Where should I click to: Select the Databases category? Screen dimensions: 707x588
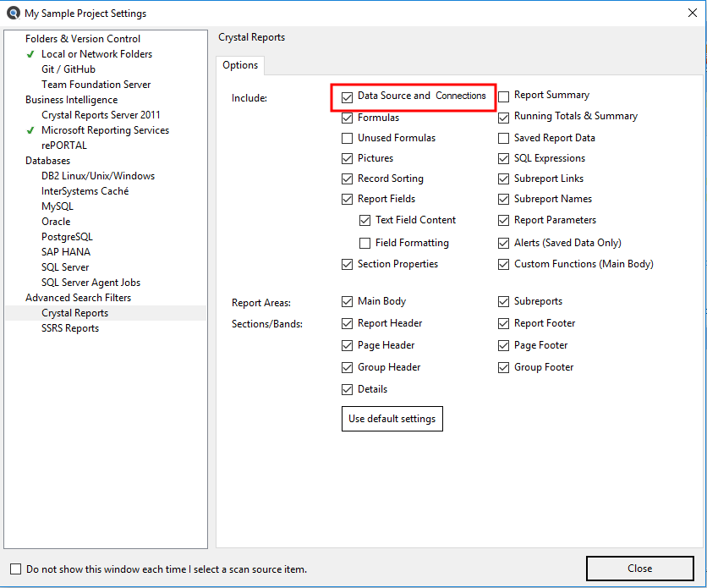(x=48, y=161)
